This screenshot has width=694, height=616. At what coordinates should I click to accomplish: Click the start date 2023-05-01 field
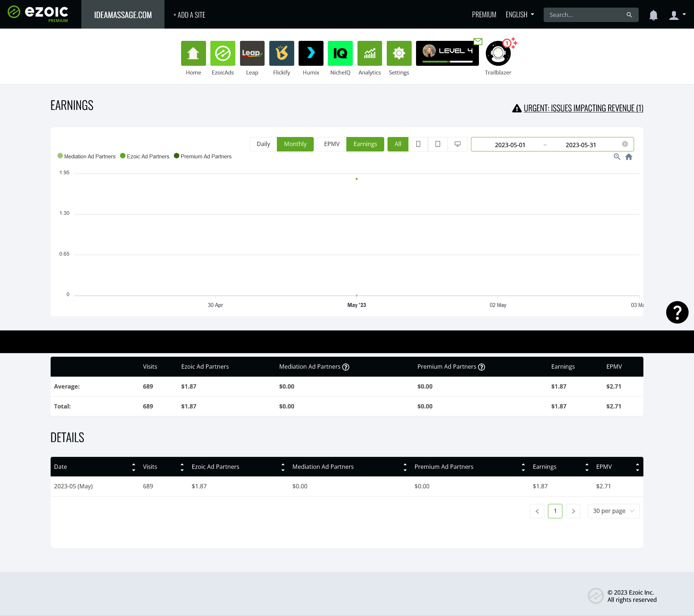[x=510, y=145]
